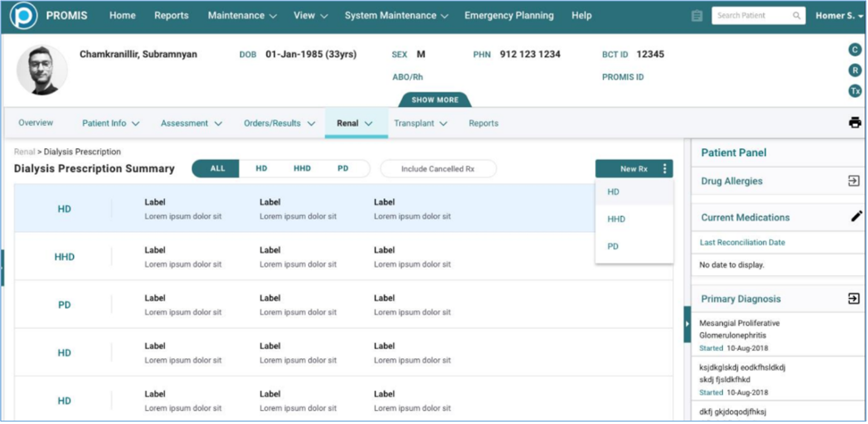Open Primary Diagnosis detail arrow icon
The height and width of the screenshot is (424, 868).
853,298
